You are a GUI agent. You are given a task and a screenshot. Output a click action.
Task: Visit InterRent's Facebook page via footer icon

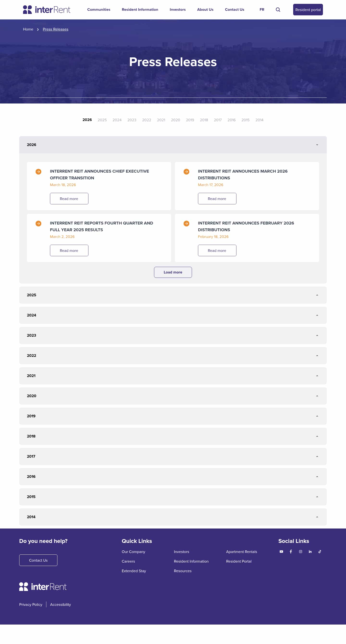tap(291, 552)
